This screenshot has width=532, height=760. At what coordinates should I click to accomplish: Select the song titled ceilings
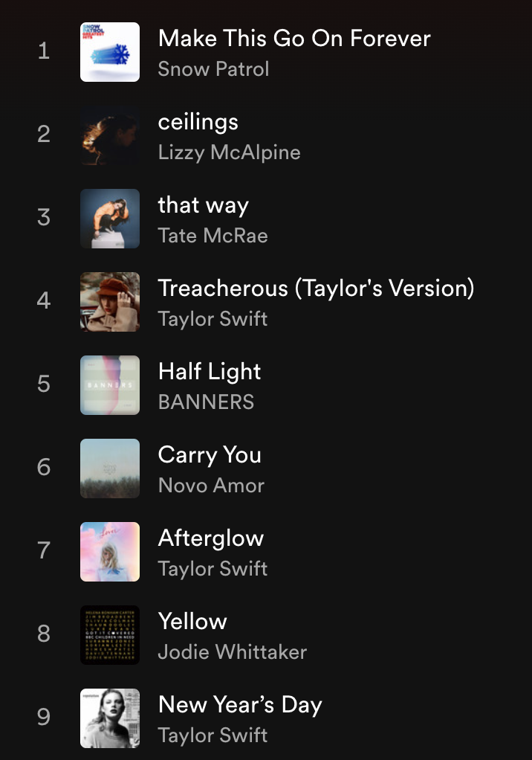[198, 122]
